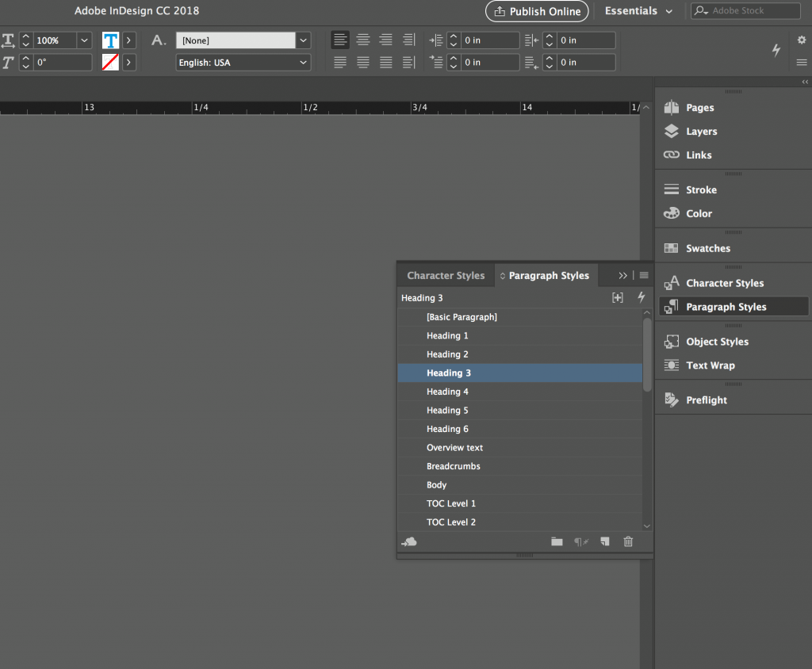The image size is (812, 669).
Task: Click the Text Wrap panel icon
Action: (x=672, y=365)
